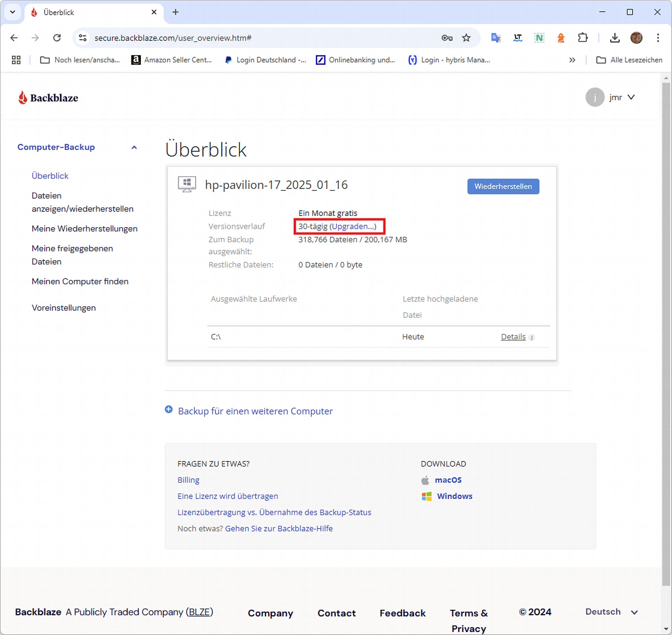Open the Billing help link

coord(188,480)
